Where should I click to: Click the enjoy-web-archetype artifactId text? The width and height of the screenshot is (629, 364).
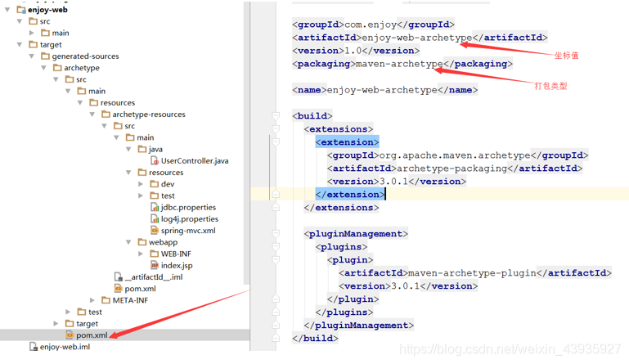[x=416, y=38]
